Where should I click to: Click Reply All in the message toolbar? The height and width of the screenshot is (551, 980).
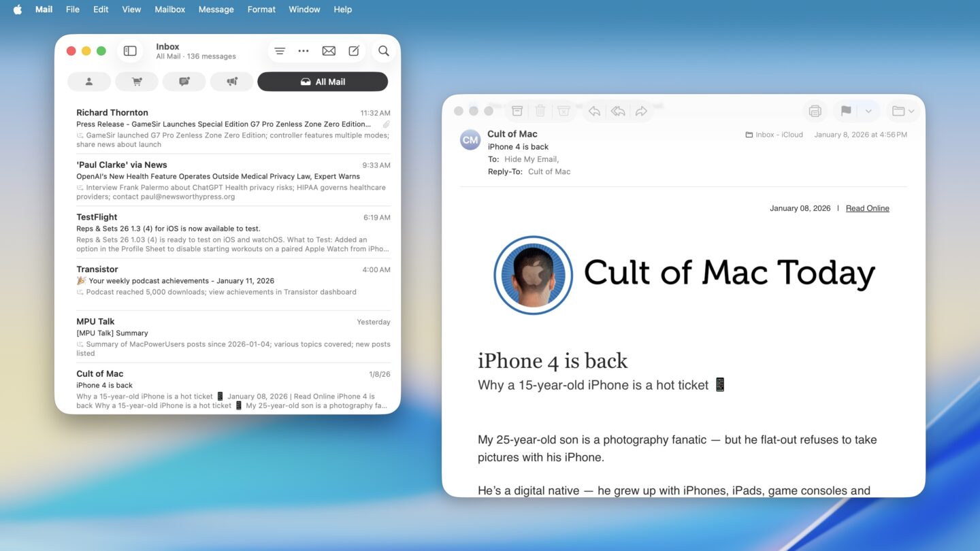point(617,110)
